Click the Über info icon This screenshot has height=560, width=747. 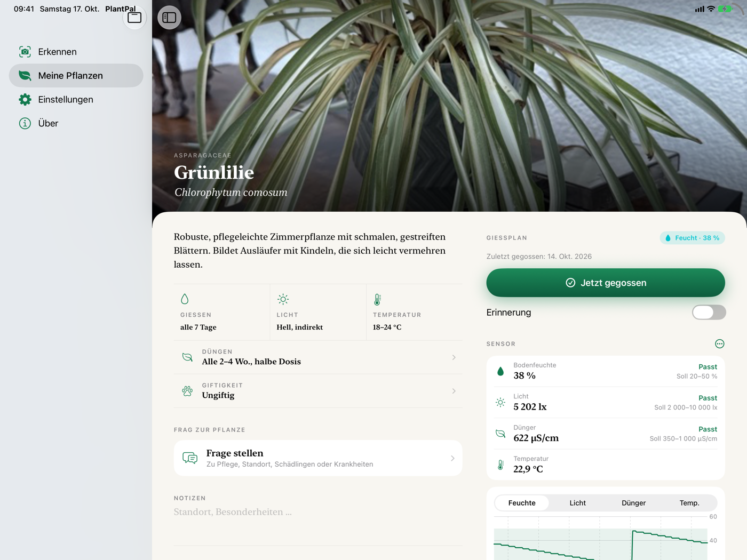25,123
